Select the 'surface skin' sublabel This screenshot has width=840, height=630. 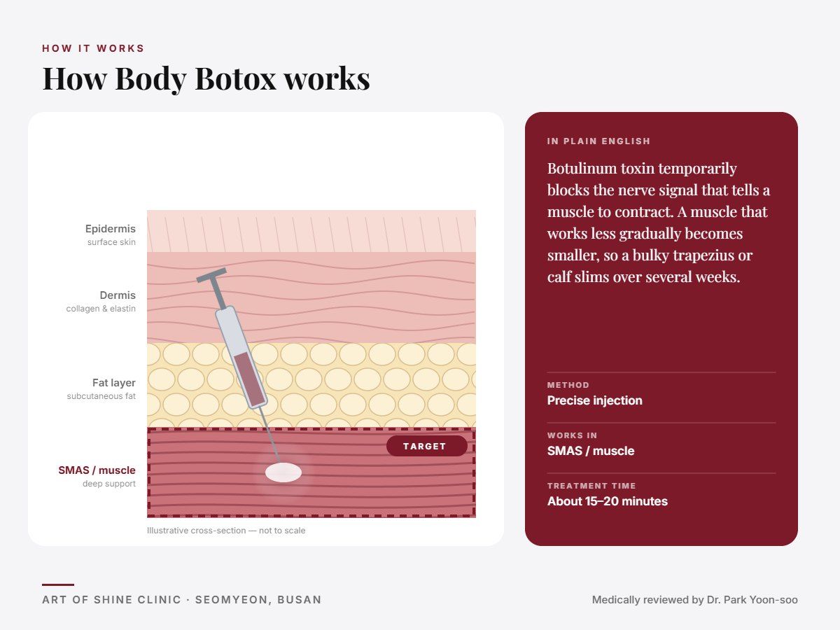click(x=111, y=242)
